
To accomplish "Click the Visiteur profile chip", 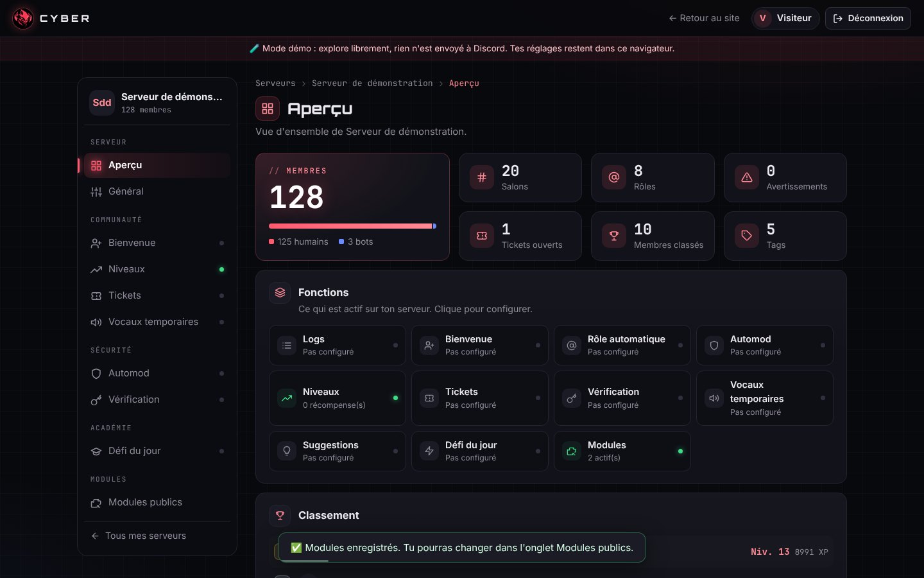I will coord(785,18).
